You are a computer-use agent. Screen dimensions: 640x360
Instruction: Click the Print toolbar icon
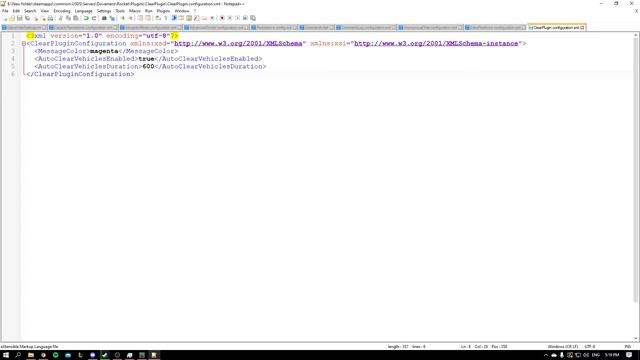pos(50,18)
